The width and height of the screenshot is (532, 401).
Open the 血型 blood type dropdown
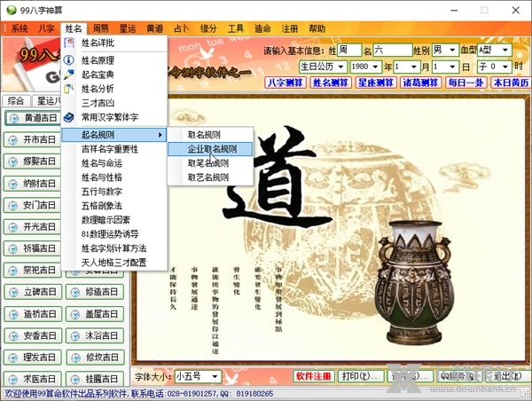pyautogui.click(x=505, y=51)
